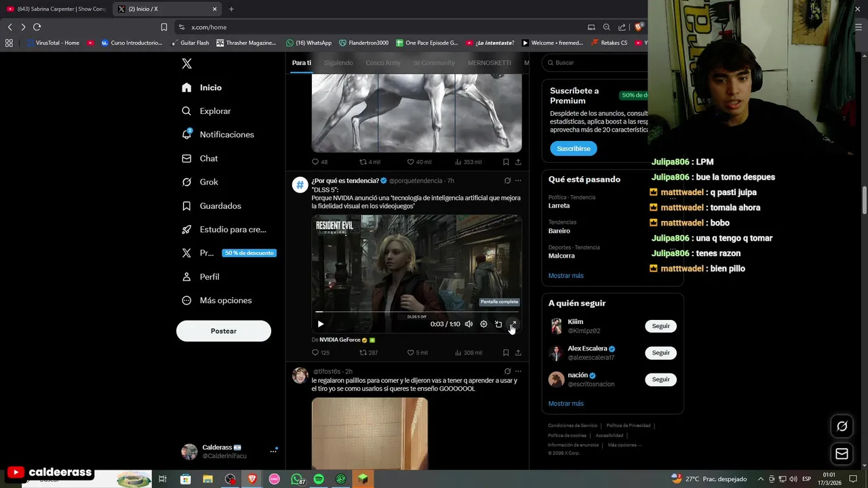This screenshot has width=868, height=488.
Task: Like the post with 40 mil likes
Action: [x=418, y=162]
